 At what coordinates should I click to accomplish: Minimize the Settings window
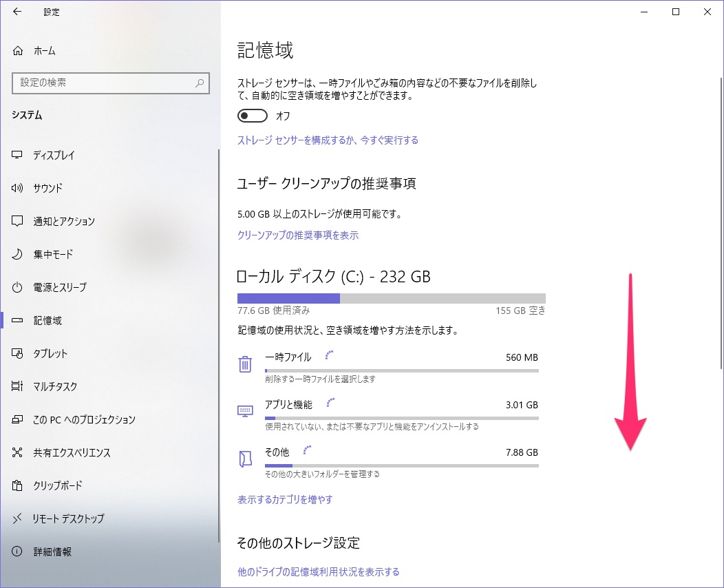pyautogui.click(x=645, y=12)
